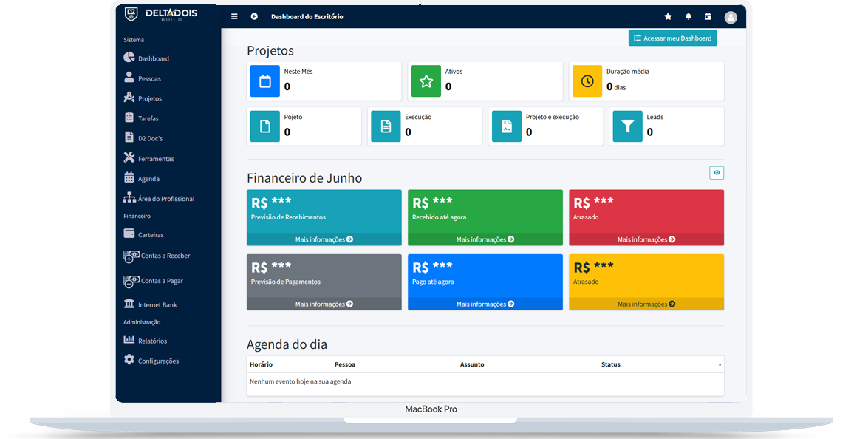Screen dimensions: 868x439
Task: Click the Leads funnel filter card
Action: click(x=627, y=126)
